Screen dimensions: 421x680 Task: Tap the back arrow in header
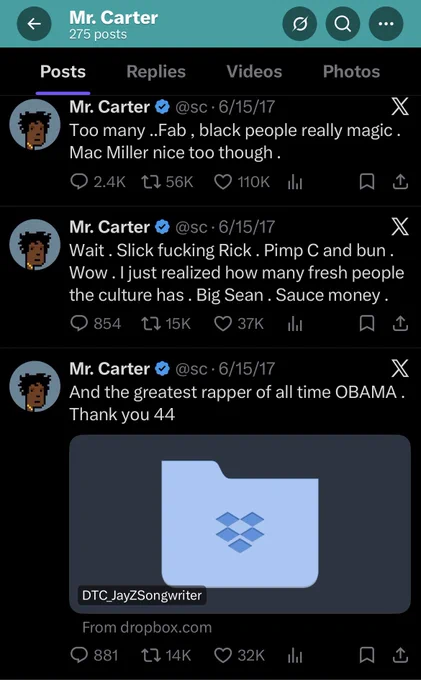[34, 24]
